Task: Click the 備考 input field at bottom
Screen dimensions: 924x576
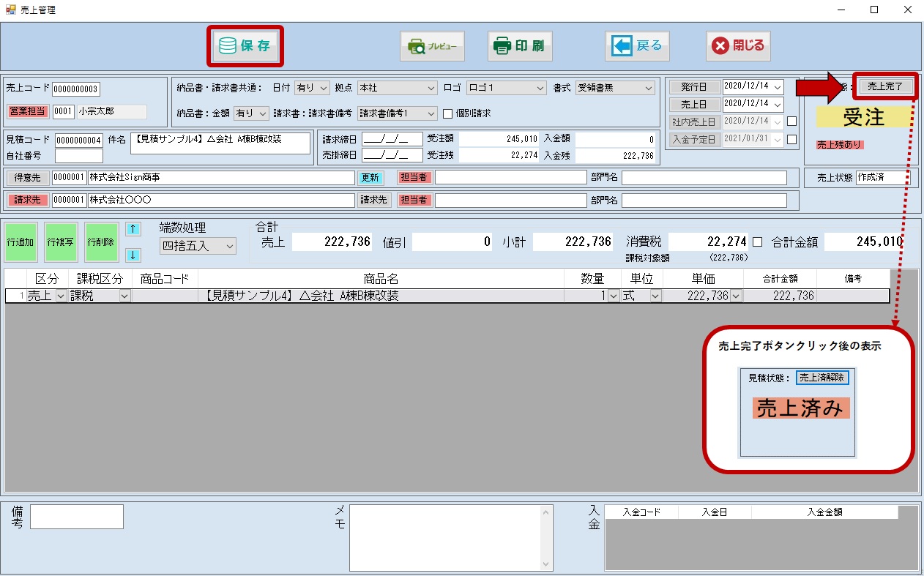Action: coord(77,517)
